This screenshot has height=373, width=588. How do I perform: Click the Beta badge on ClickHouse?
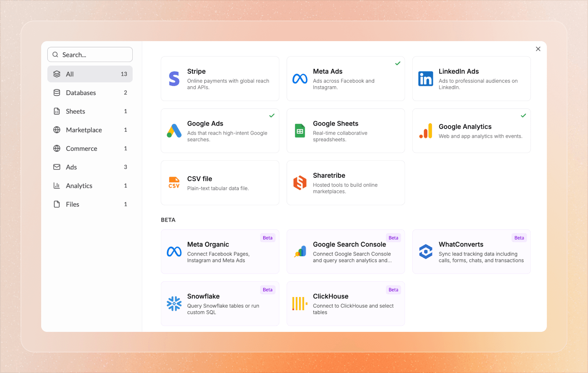(x=393, y=290)
